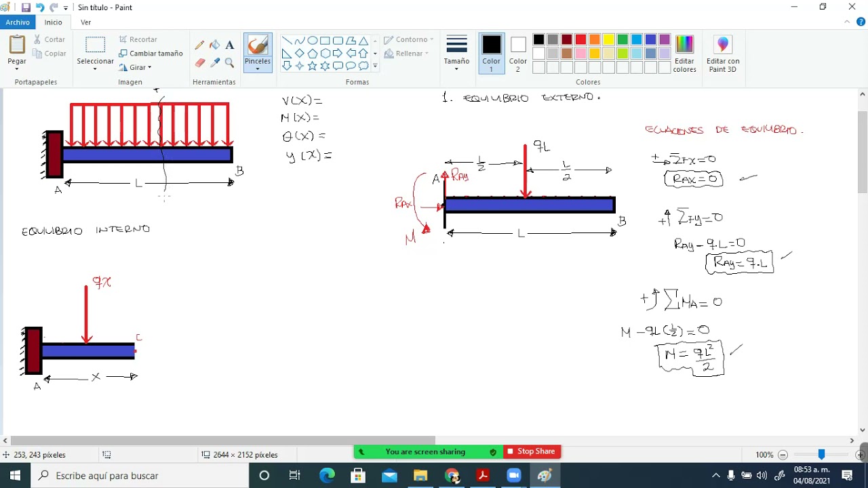Viewport: 868px width, 488px height.
Task: Select the Eraser tool
Action: pos(199,62)
